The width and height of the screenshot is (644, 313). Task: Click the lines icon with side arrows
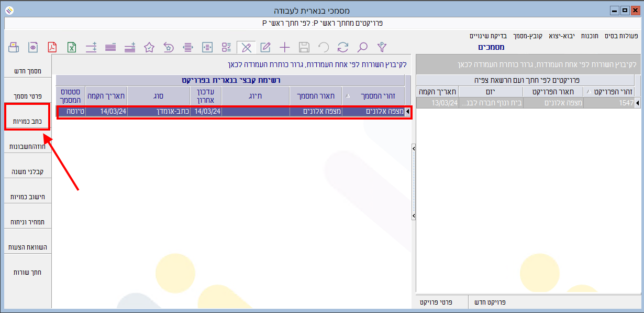(188, 47)
